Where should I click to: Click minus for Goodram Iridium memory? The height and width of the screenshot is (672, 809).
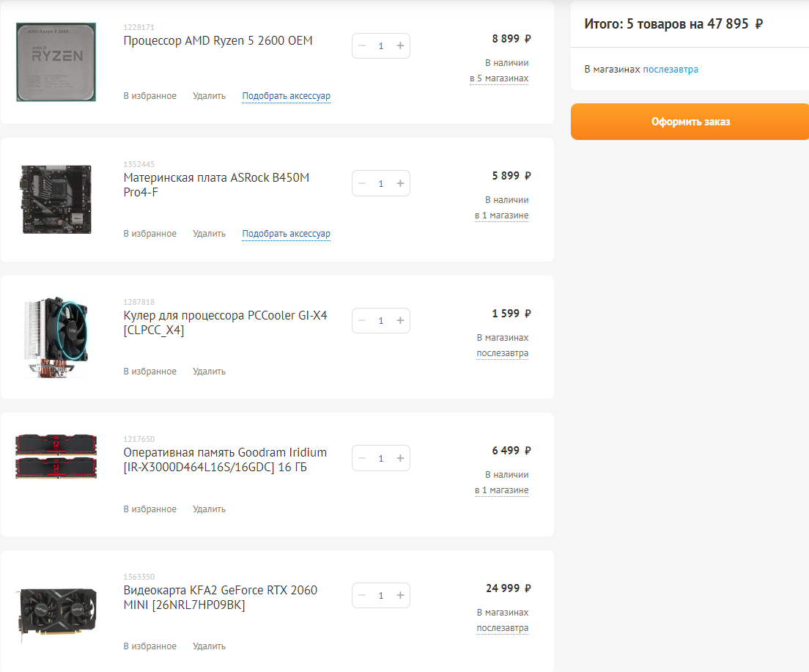362,459
